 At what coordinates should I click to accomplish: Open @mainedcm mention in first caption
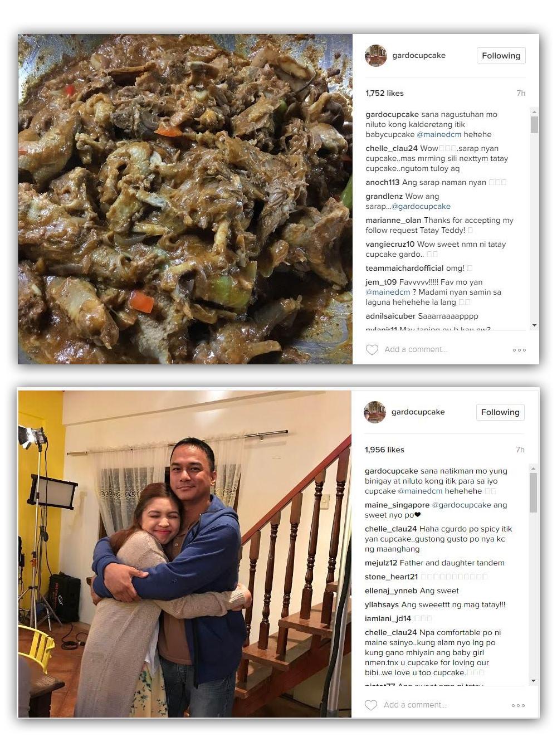coord(439,134)
